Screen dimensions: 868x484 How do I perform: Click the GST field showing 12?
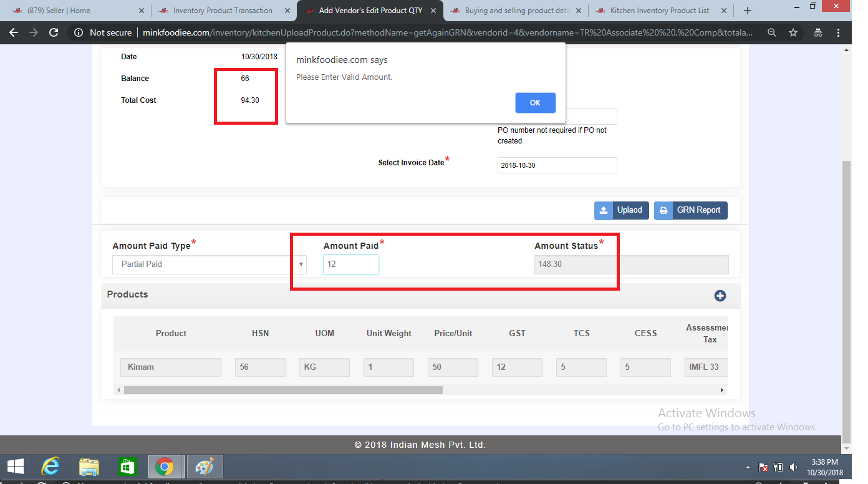pyautogui.click(x=517, y=367)
